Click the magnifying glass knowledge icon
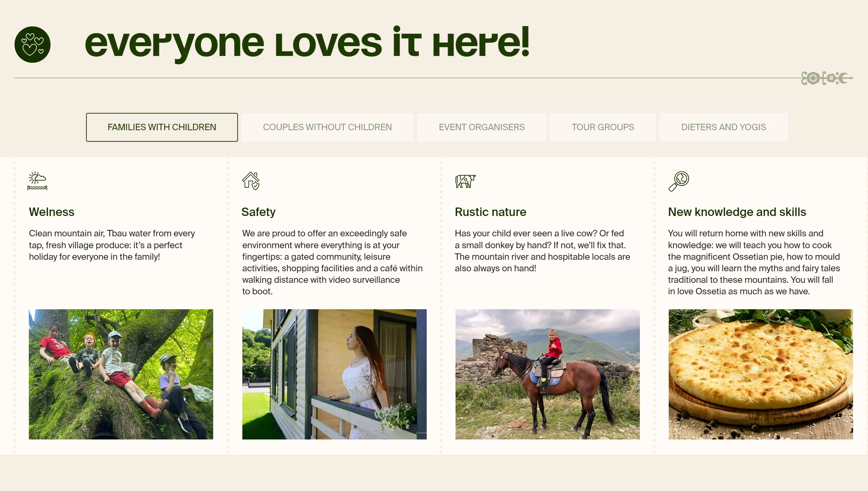Image resolution: width=868 pixels, height=491 pixels. pyautogui.click(x=679, y=181)
